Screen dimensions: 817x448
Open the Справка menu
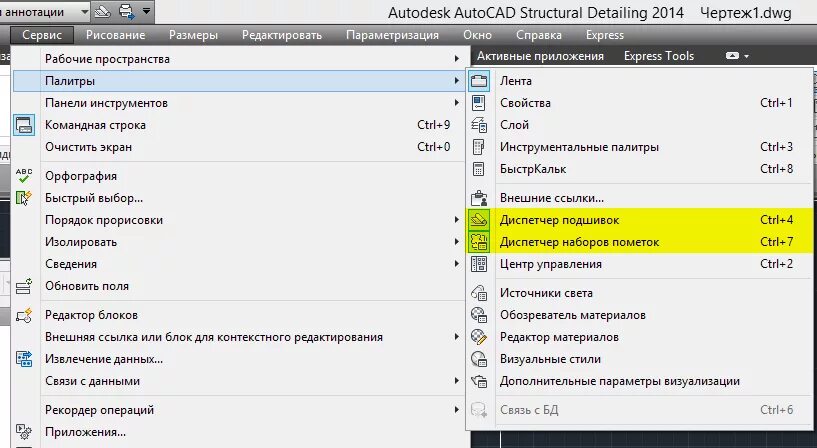pyautogui.click(x=539, y=35)
